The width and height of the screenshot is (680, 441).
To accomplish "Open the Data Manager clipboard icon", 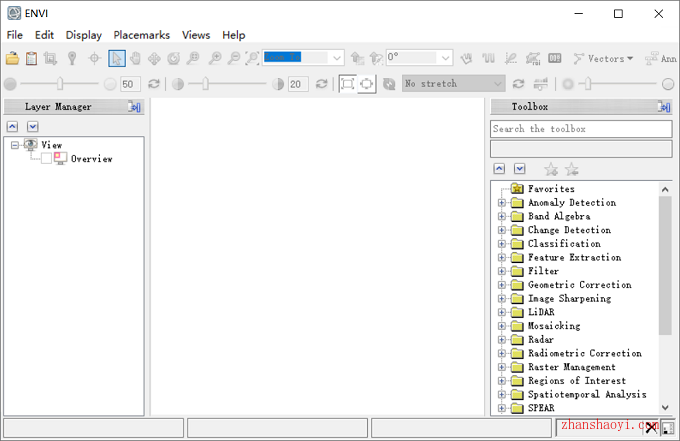I will pyautogui.click(x=31, y=58).
